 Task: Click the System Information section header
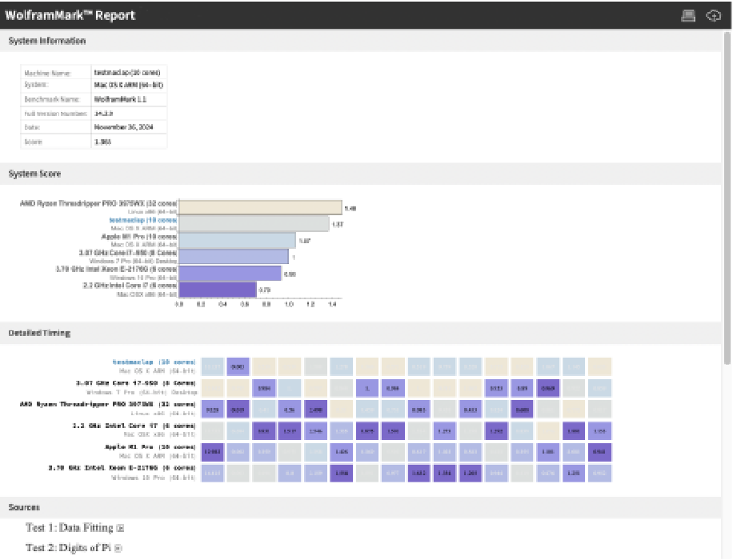(x=46, y=41)
